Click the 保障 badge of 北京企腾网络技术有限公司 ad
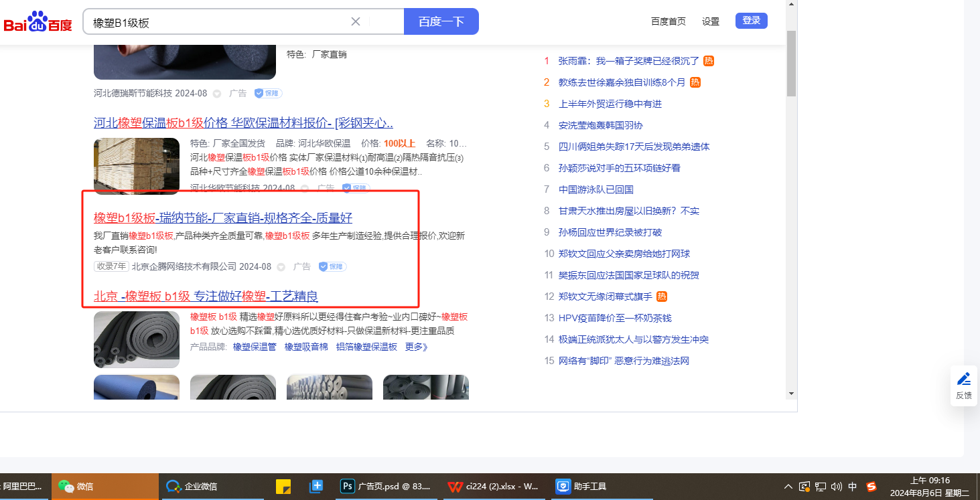 point(332,267)
